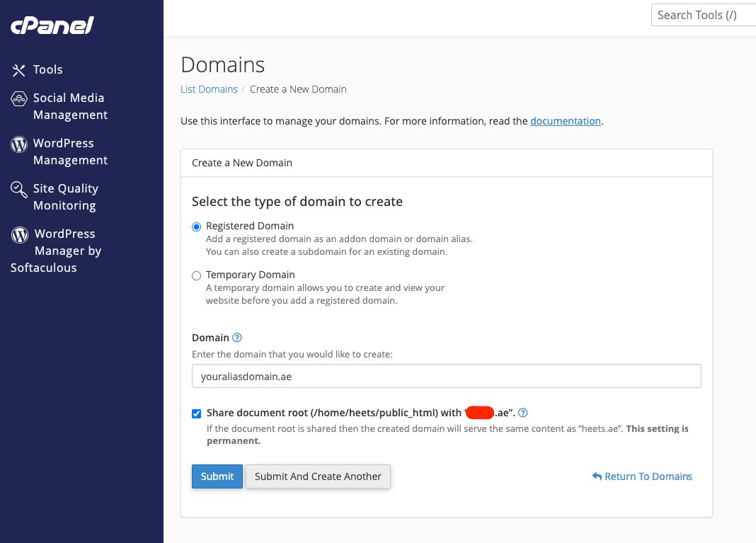
Task: Uncheck the Share document root checkbox
Action: tap(196, 413)
